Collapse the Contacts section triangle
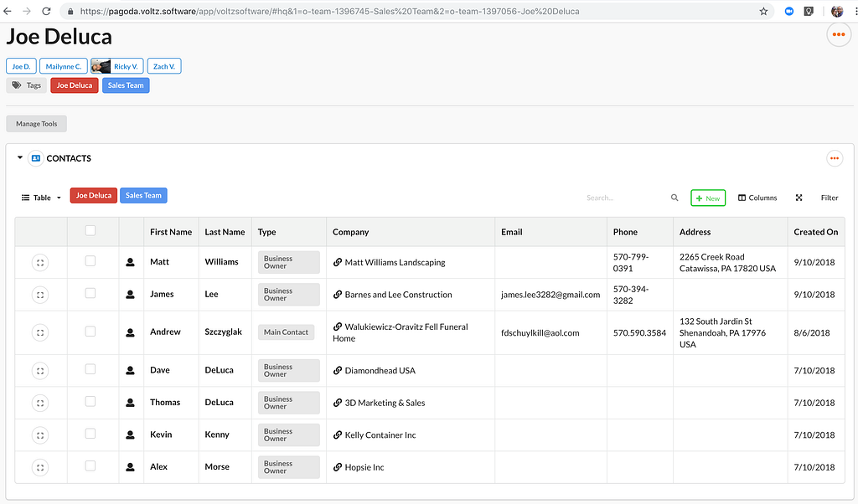Viewport: 858px width, 504px height. pos(20,158)
